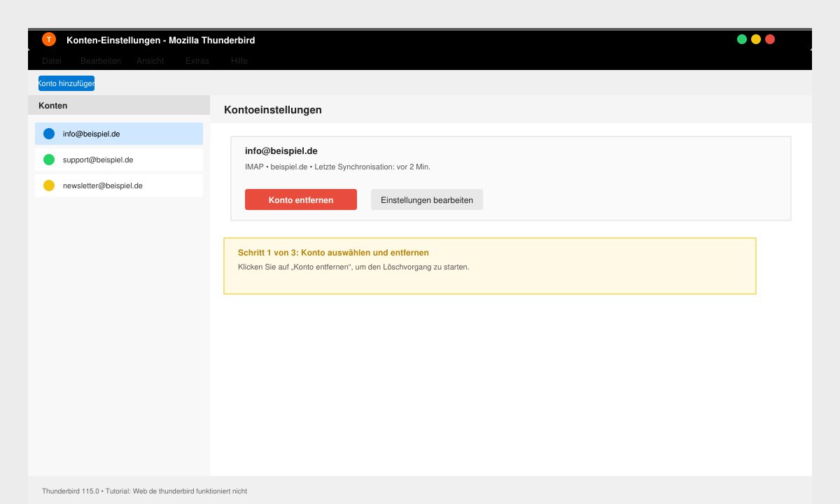Click the orange Thunderbird logo icon
The height and width of the screenshot is (504, 840).
click(48, 39)
